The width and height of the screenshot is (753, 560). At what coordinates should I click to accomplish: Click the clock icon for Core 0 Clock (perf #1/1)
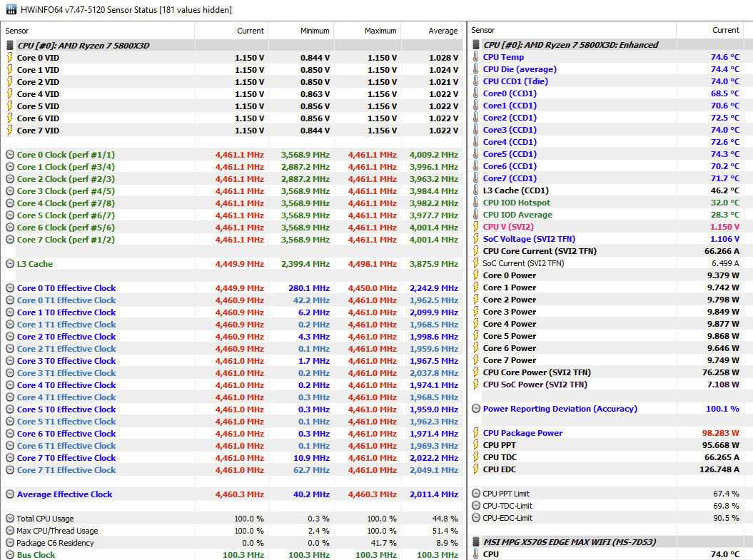(9, 155)
